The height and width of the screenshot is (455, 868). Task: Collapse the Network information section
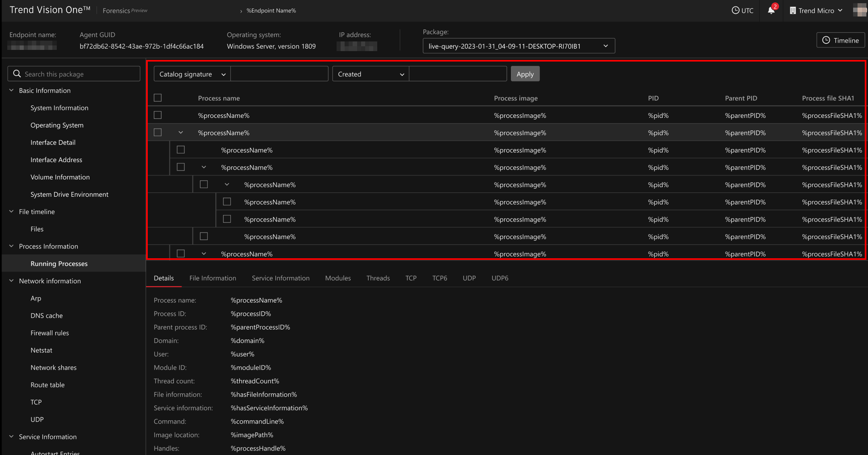click(11, 281)
